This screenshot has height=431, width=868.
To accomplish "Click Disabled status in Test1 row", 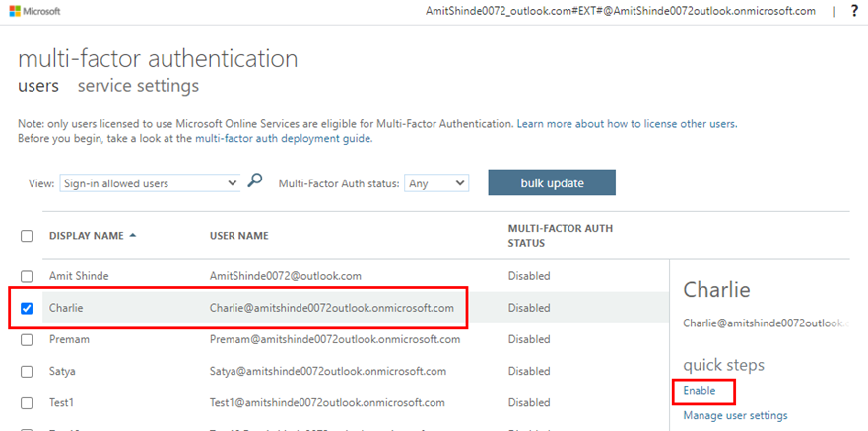I will click(529, 402).
